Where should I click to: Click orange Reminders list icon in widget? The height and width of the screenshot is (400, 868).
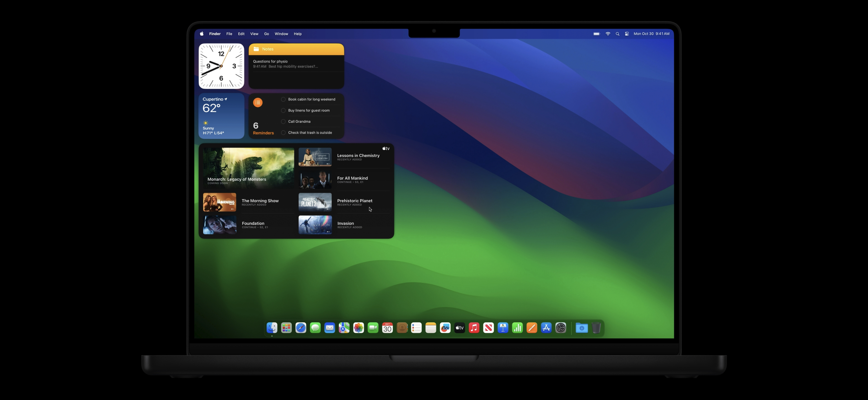[258, 102]
